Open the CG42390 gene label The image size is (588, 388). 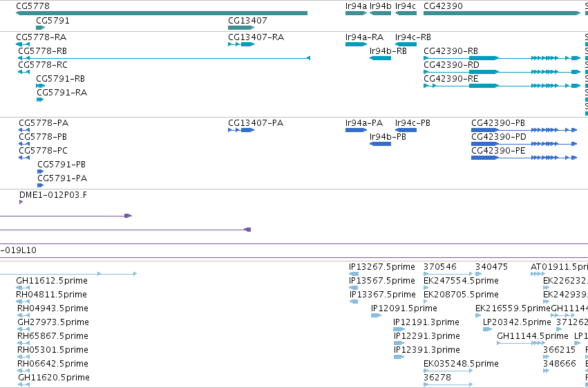(x=444, y=6)
